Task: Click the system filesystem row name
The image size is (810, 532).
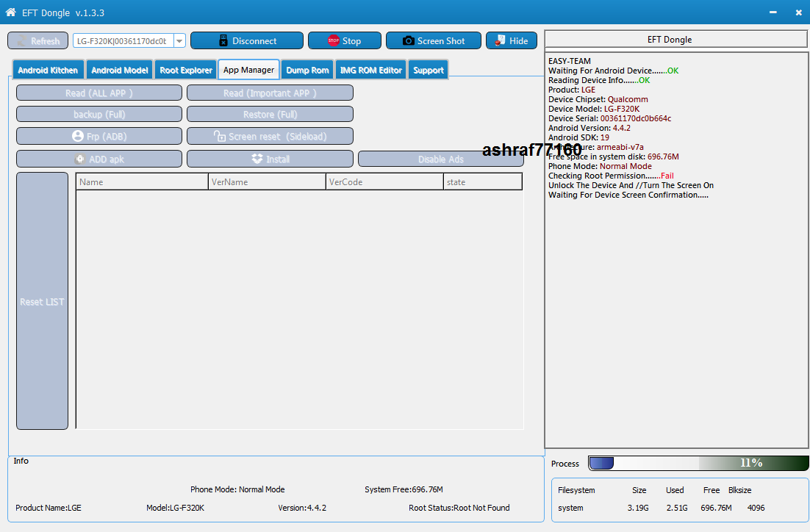Action: pyautogui.click(x=571, y=508)
